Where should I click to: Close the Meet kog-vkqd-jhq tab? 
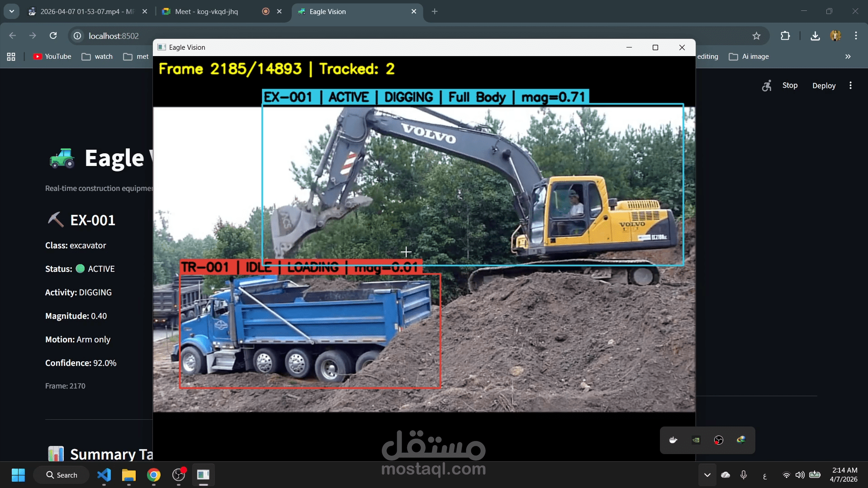tap(280, 11)
